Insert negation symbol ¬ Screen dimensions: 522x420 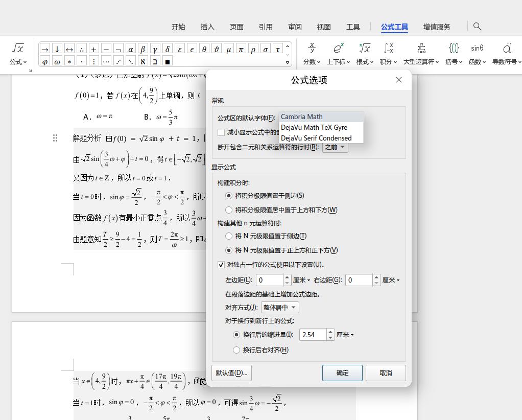click(118, 49)
